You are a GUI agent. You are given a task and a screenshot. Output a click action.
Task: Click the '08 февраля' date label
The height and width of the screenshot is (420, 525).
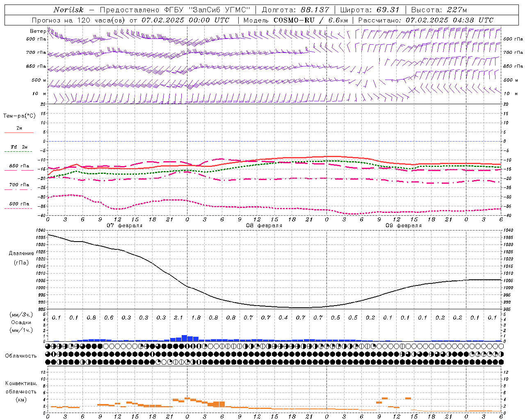[264, 226]
